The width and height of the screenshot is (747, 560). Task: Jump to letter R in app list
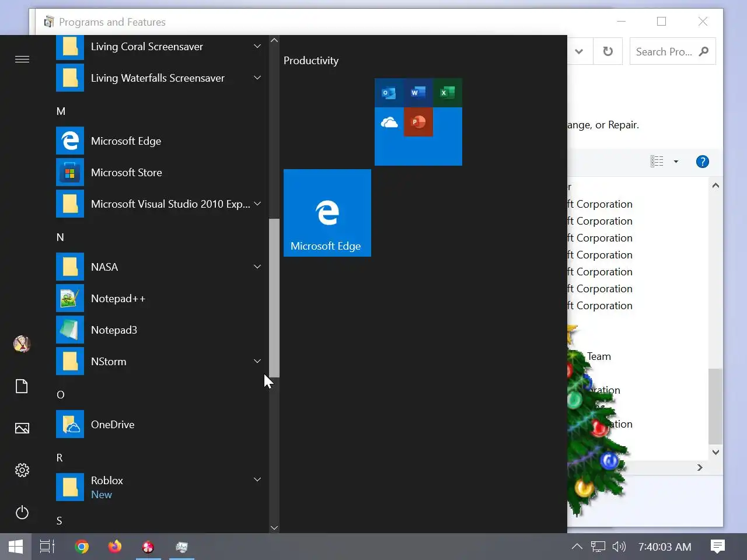coord(60,458)
